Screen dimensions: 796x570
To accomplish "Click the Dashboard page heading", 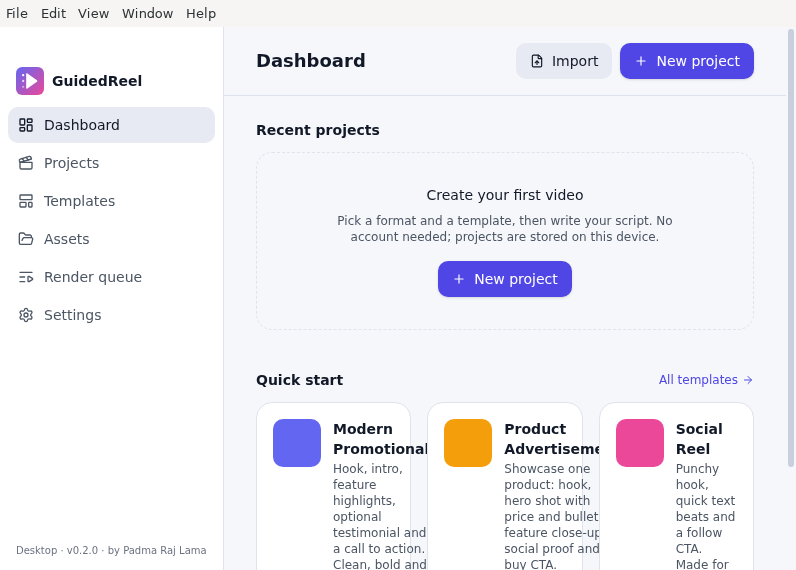I will coord(311,61).
